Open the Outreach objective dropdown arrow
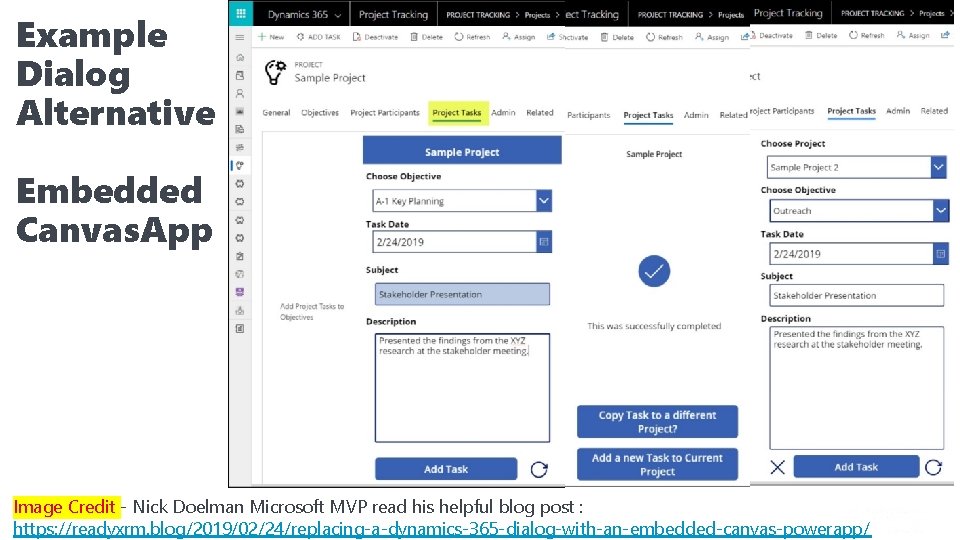960x540 pixels. coord(940,211)
